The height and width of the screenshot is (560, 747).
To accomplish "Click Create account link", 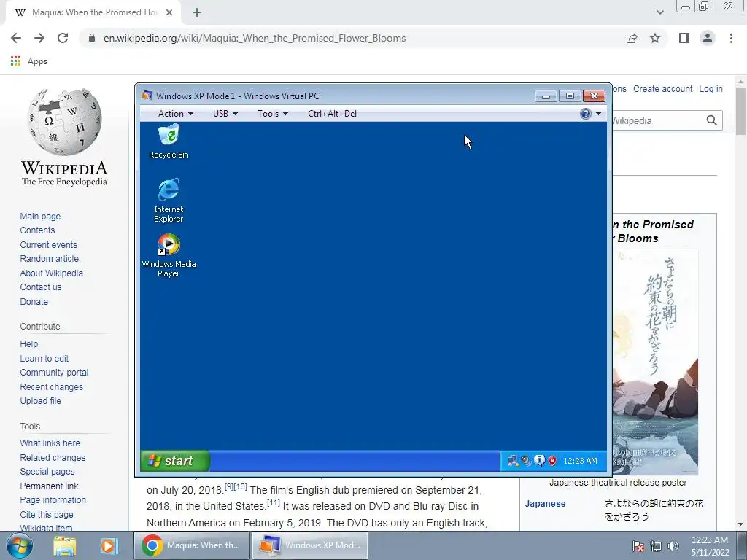I will coord(662,88).
